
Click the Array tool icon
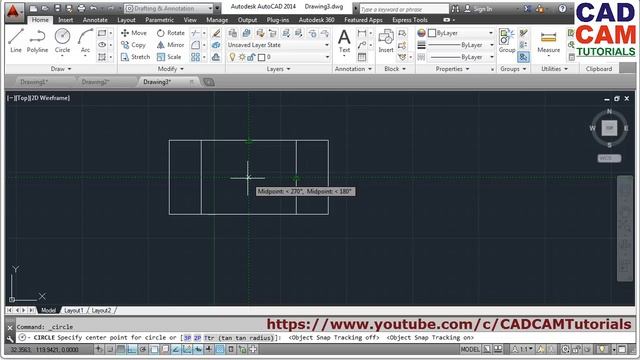pyautogui.click(x=196, y=57)
